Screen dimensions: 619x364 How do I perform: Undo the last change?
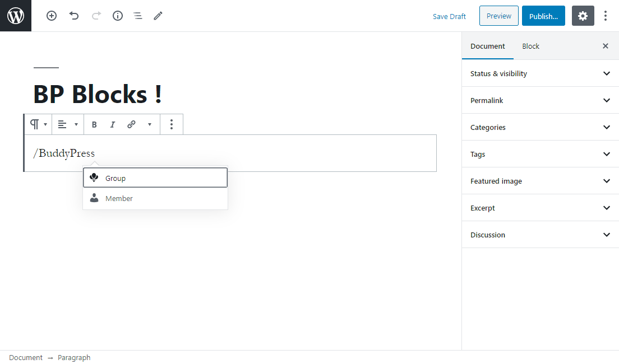pyautogui.click(x=74, y=16)
